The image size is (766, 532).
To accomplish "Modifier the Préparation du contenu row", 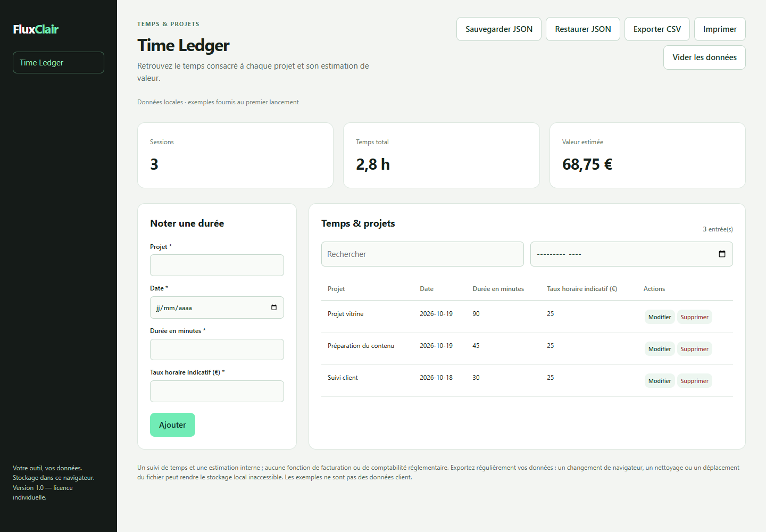I will (660, 349).
